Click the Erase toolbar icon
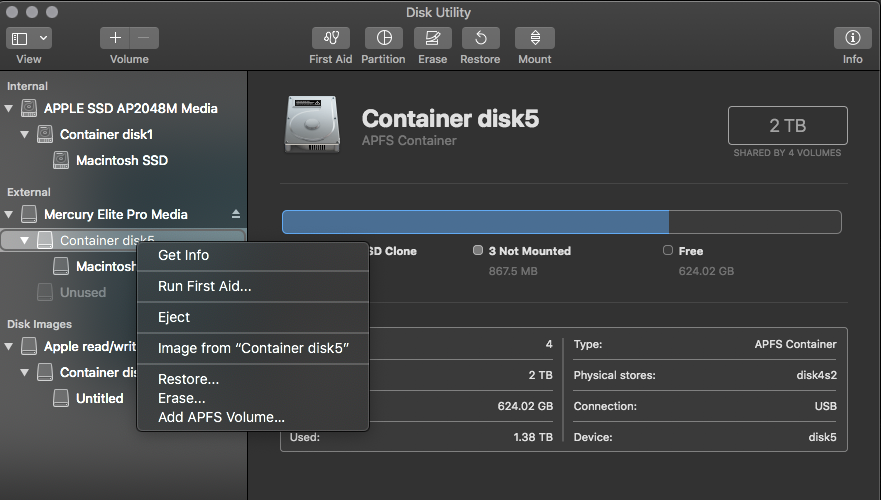The width and height of the screenshot is (881, 500). [x=433, y=38]
